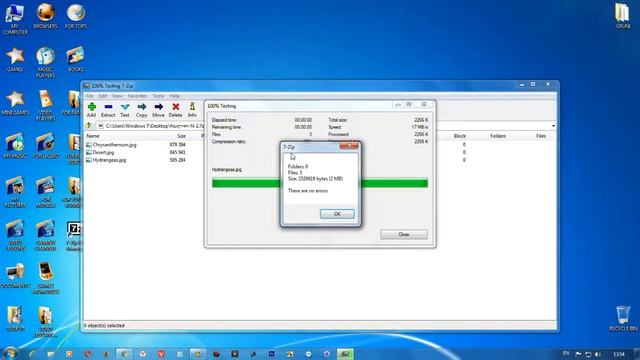Open the File menu in 7-Zip

[x=89, y=96]
